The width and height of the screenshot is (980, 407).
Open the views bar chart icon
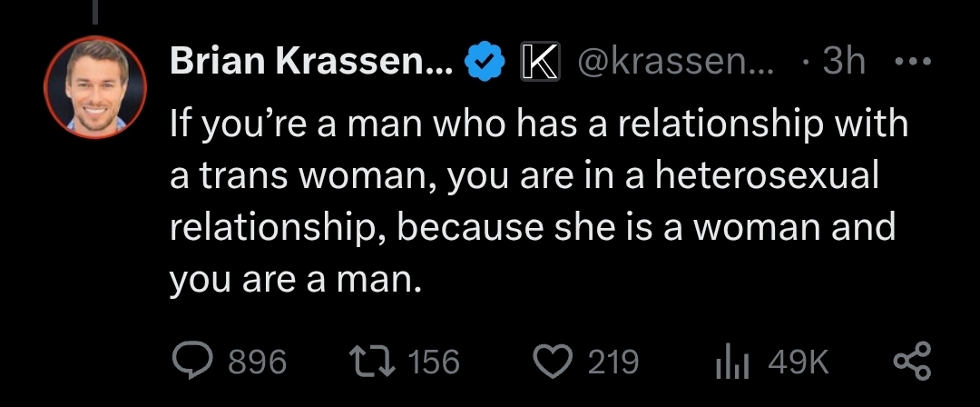[x=732, y=363]
